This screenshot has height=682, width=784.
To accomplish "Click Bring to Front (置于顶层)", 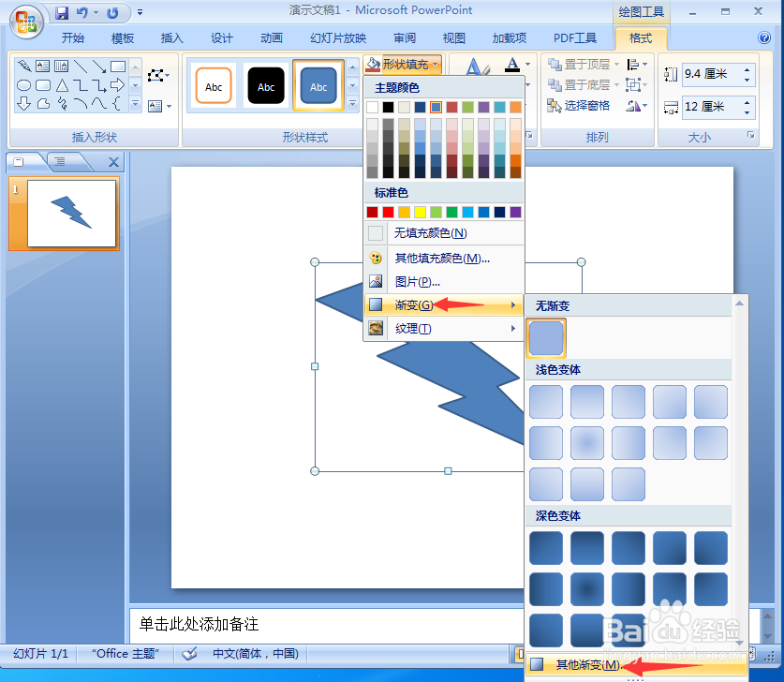I will pos(579,64).
